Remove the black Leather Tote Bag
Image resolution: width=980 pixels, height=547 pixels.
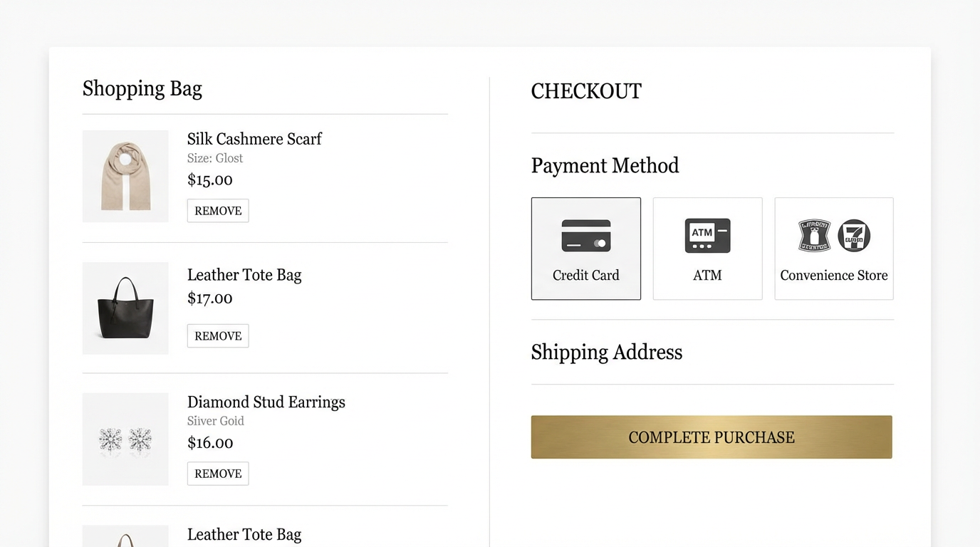218,336
